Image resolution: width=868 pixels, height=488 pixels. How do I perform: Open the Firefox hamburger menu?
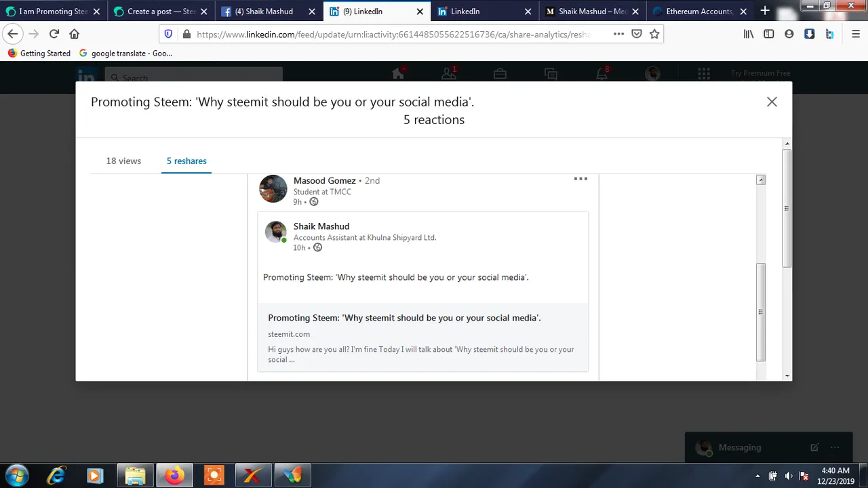856,34
